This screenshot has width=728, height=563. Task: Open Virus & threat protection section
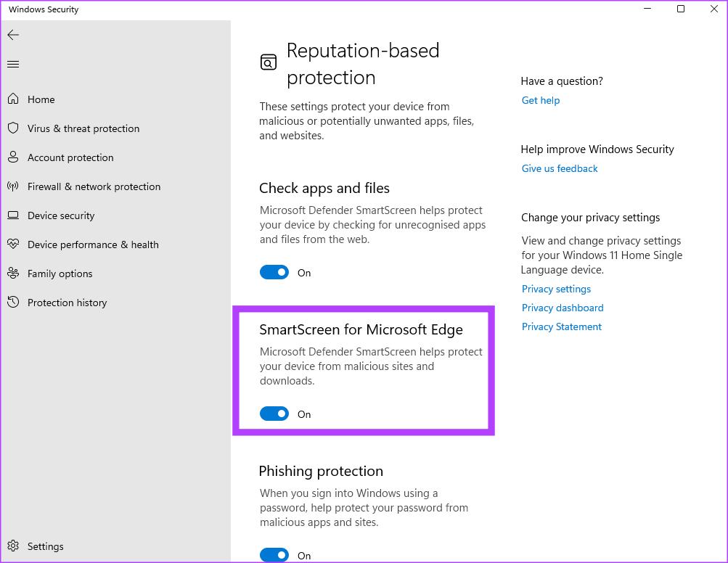pyautogui.click(x=83, y=128)
